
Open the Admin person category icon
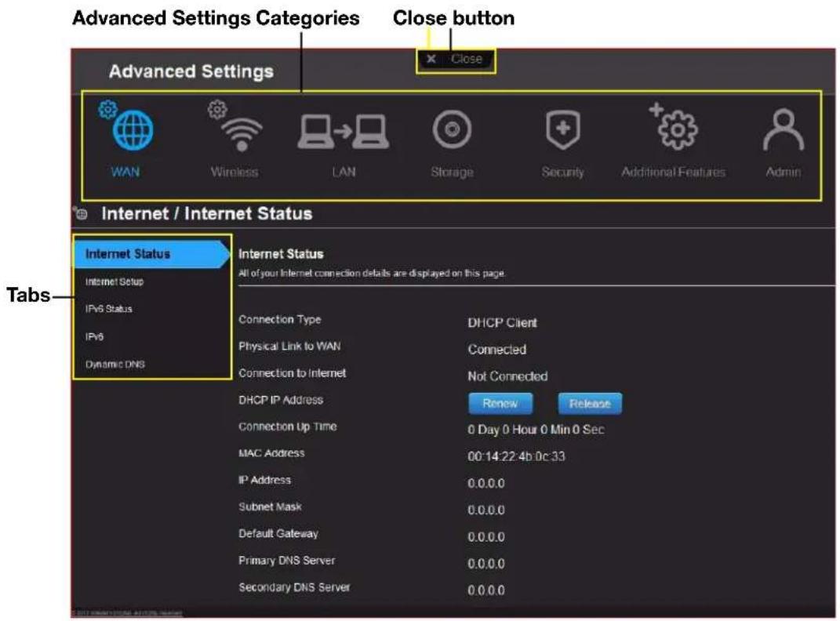tap(784, 129)
